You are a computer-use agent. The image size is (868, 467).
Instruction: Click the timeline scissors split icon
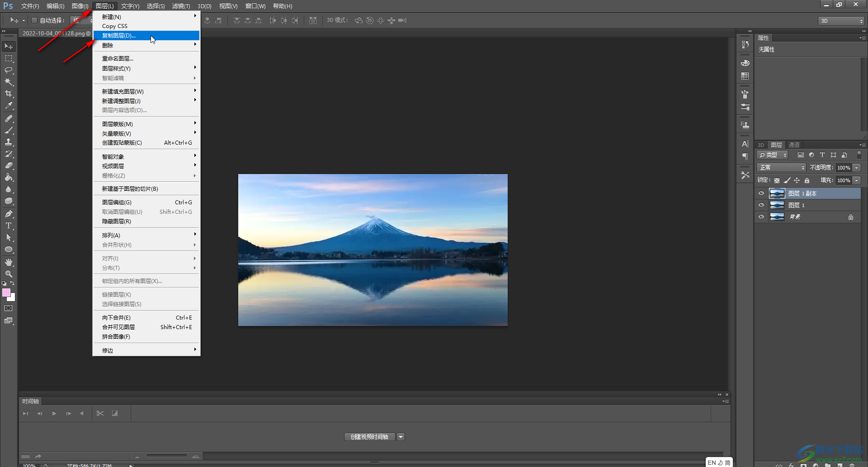(100, 413)
